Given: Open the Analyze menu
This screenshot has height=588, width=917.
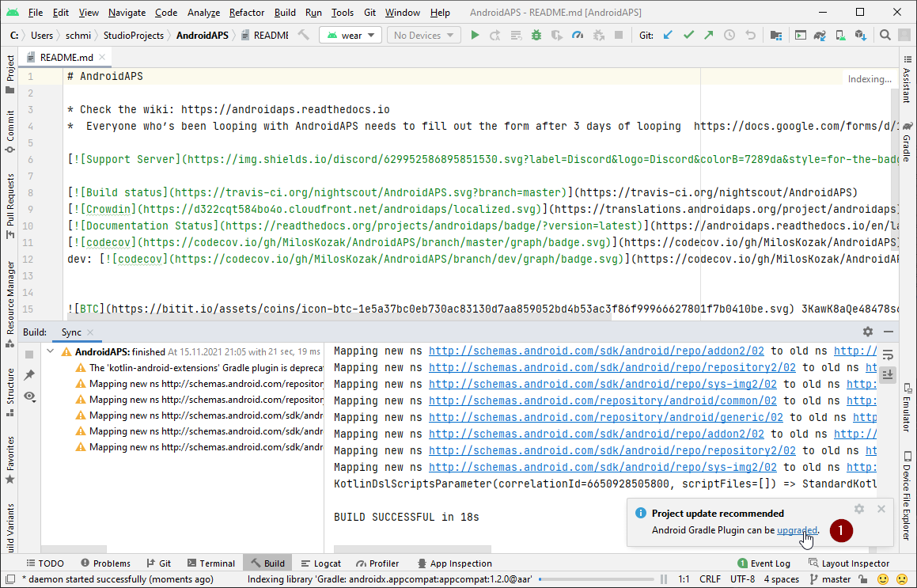Looking at the screenshot, I should [203, 13].
